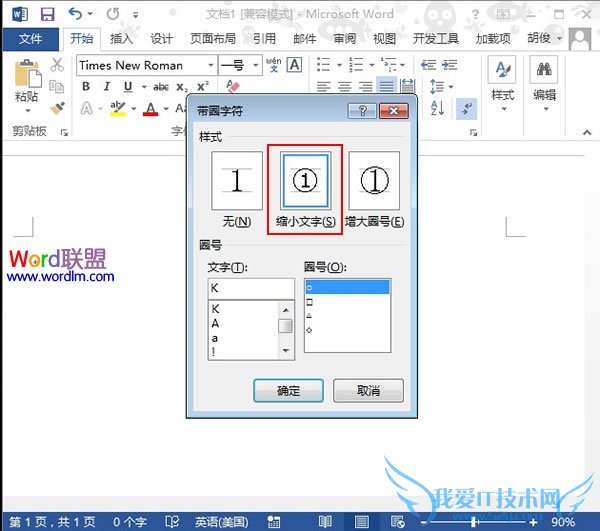600x531 pixels.
Task: Switch to Review (审阅) tab
Action: click(344, 39)
